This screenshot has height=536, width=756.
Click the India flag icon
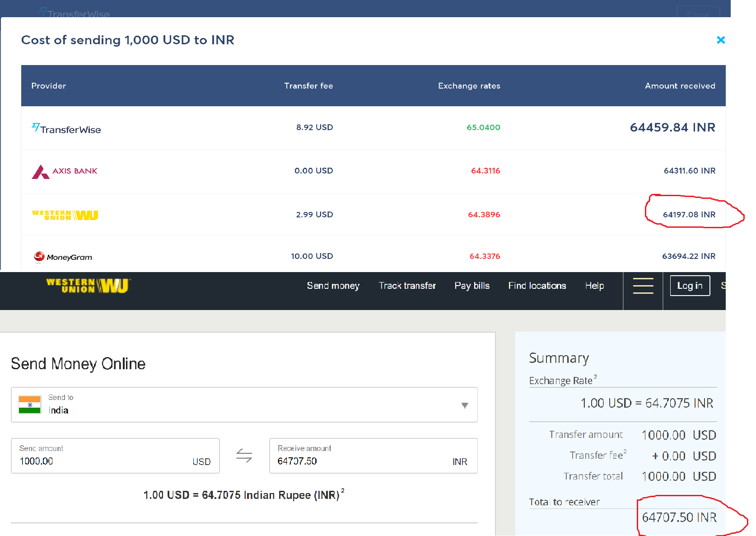pyautogui.click(x=30, y=404)
